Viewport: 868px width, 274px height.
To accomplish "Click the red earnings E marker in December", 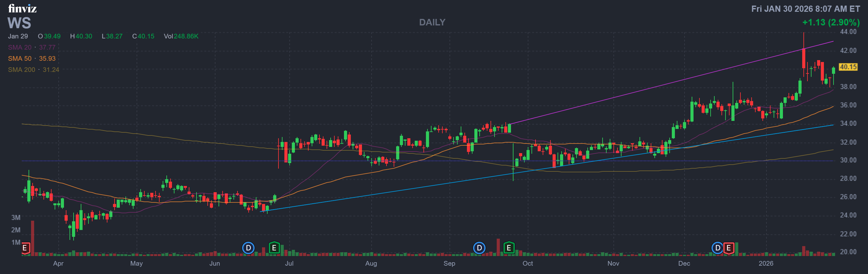I will click(x=729, y=248).
